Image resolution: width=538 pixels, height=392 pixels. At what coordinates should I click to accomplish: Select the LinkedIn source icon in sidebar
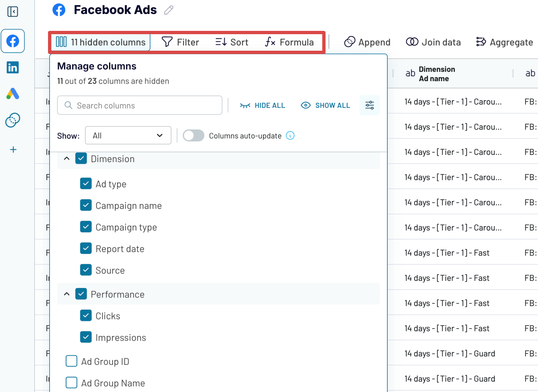(13, 67)
